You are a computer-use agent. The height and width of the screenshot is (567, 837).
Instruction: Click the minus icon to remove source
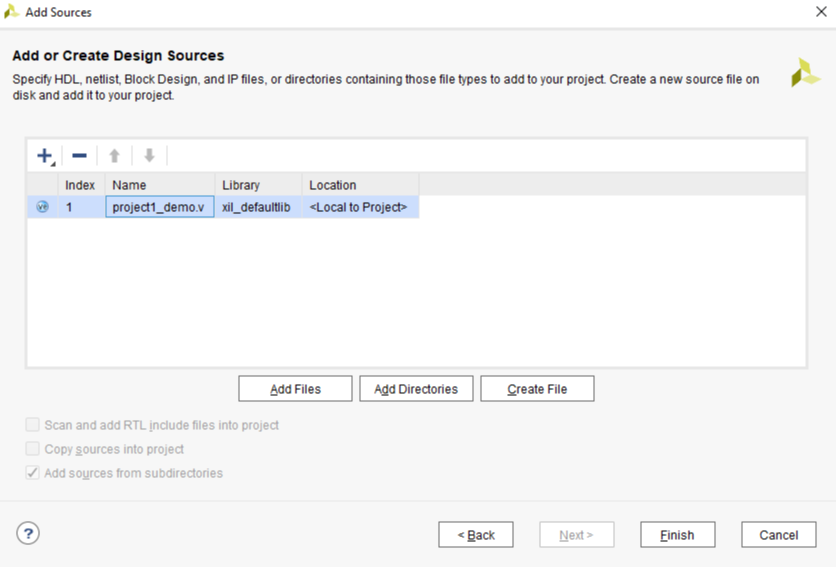[79, 156]
